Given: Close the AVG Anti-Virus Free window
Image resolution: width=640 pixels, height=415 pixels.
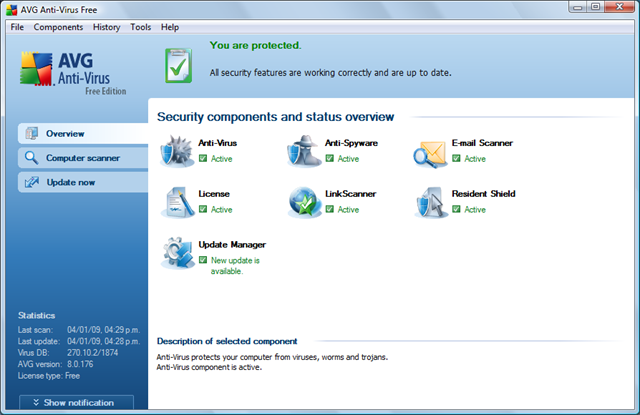Looking at the screenshot, I should (620, 7).
